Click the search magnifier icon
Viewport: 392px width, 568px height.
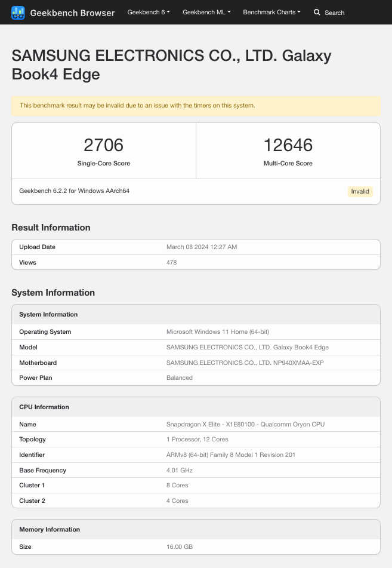coord(317,12)
